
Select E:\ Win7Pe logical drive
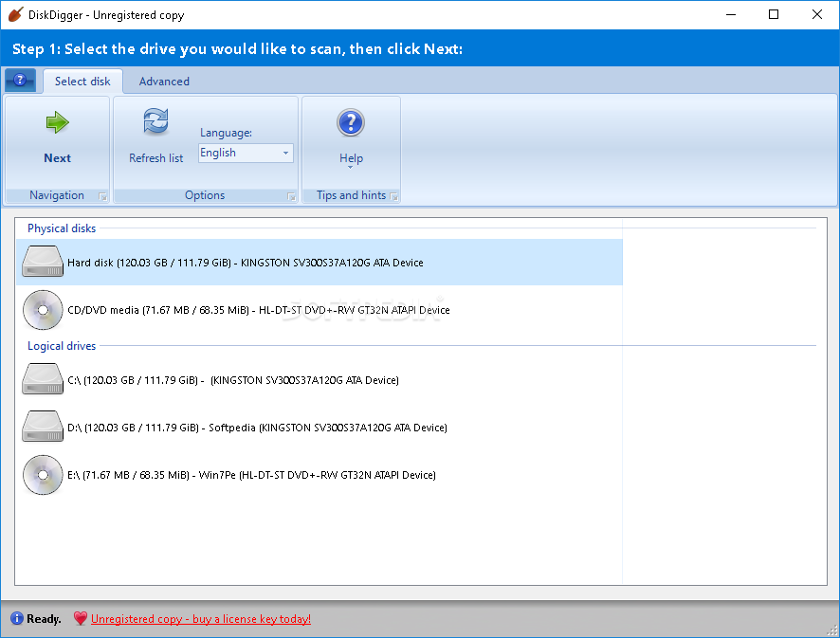click(x=320, y=475)
